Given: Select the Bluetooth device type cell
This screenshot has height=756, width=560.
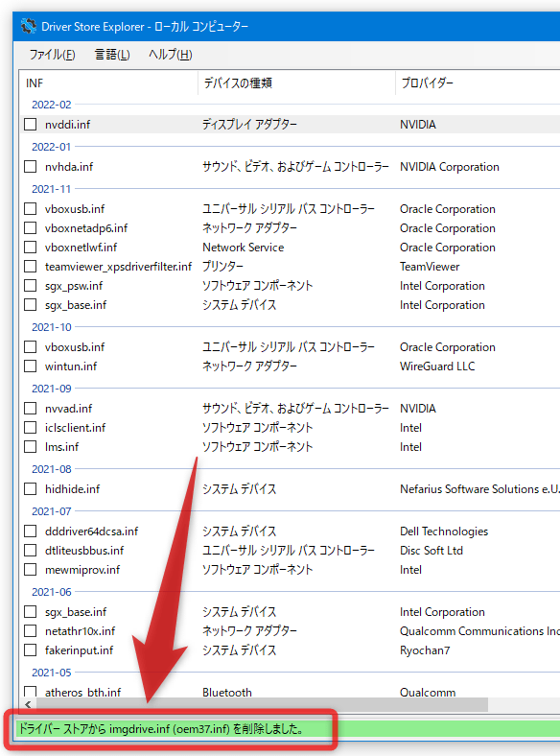Looking at the screenshot, I should [x=227, y=693].
